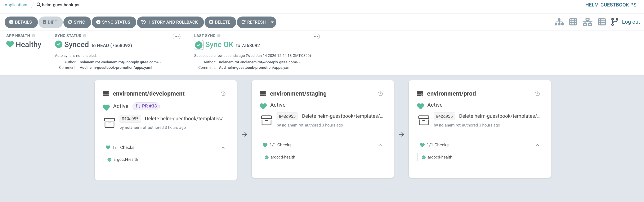Viewport: 644px width, 202px height.
Task: Click the development commit message text
Action: pyautogui.click(x=185, y=119)
